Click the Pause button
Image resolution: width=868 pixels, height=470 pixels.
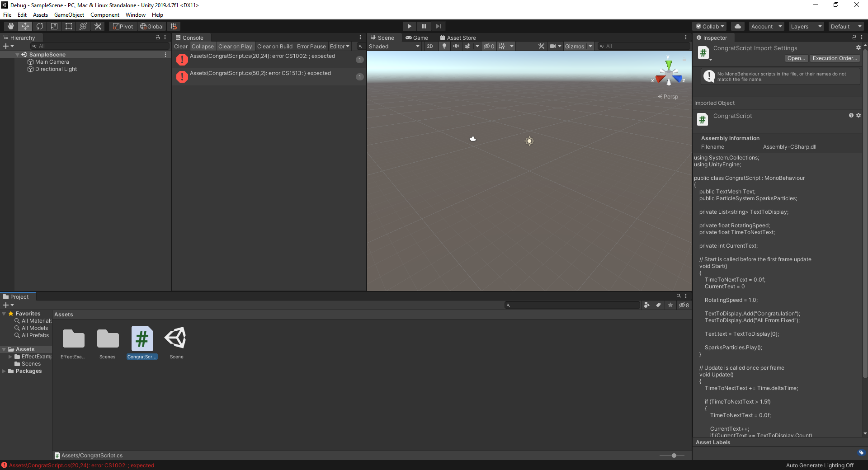point(424,26)
